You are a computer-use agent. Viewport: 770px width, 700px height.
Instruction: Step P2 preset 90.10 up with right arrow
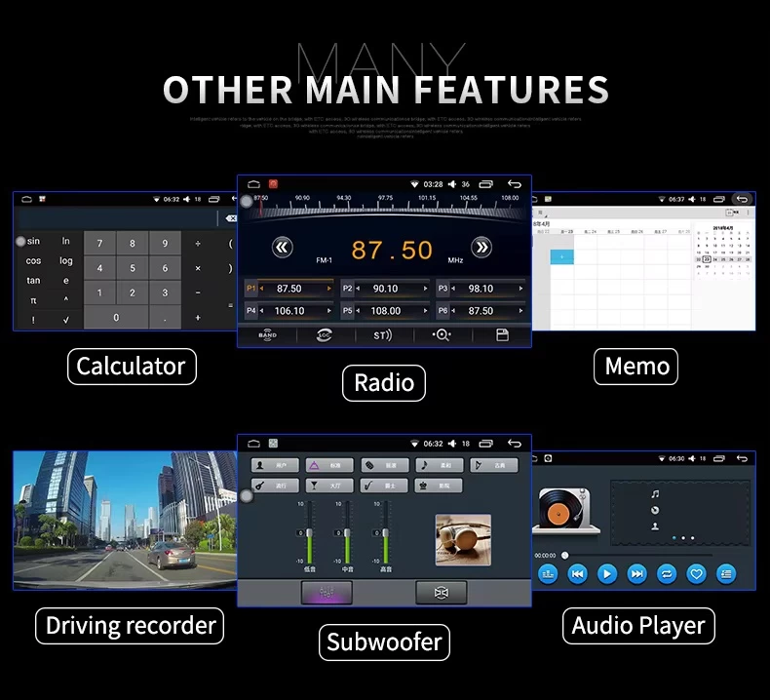[x=425, y=289]
